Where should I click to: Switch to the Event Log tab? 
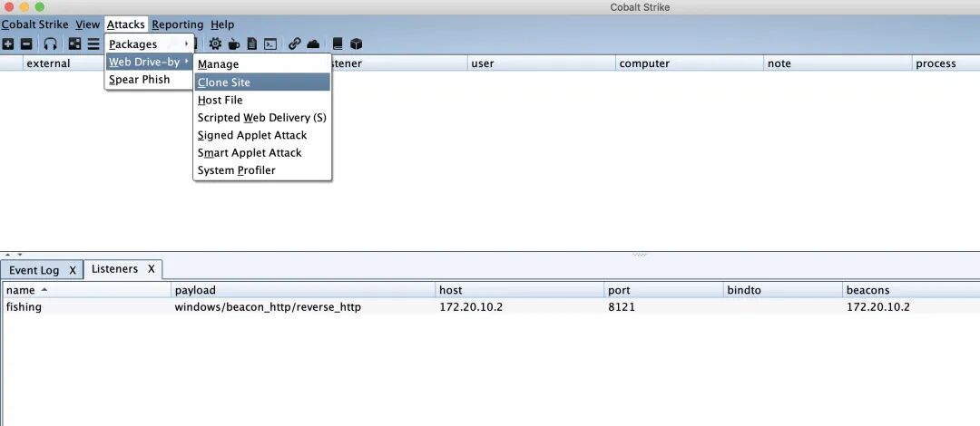coord(34,270)
